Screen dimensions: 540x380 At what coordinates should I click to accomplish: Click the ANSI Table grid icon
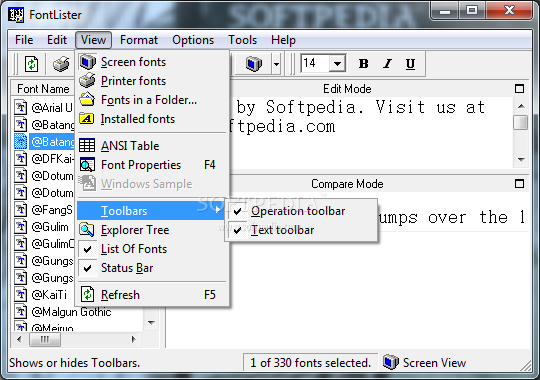point(87,145)
